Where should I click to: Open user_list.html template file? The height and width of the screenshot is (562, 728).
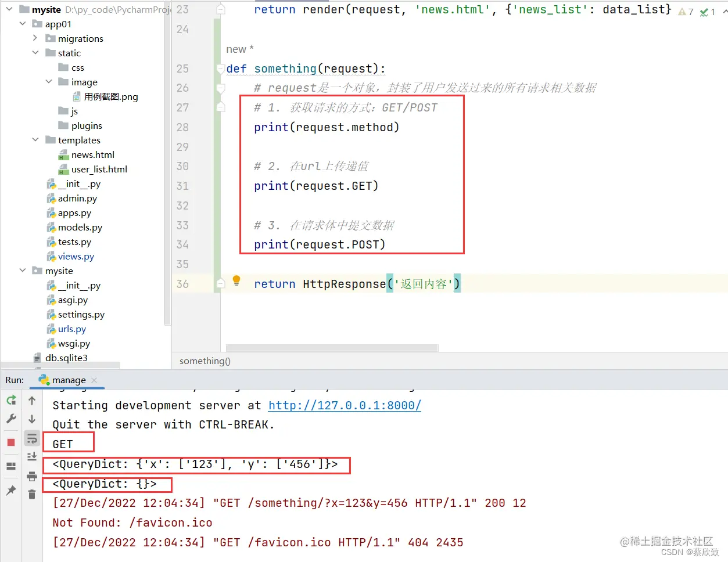[99, 169]
